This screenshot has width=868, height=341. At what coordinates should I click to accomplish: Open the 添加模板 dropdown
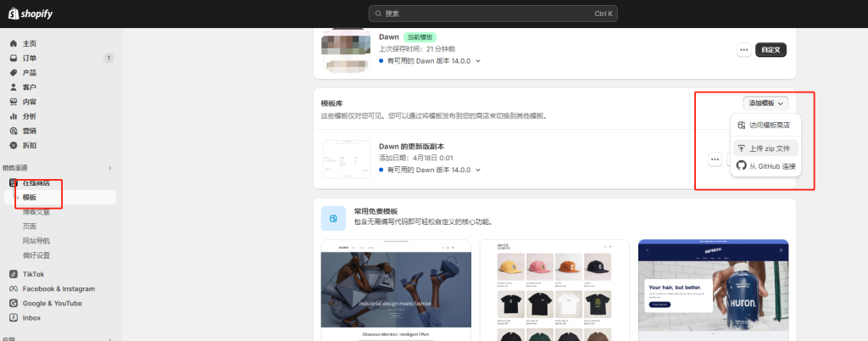click(766, 103)
